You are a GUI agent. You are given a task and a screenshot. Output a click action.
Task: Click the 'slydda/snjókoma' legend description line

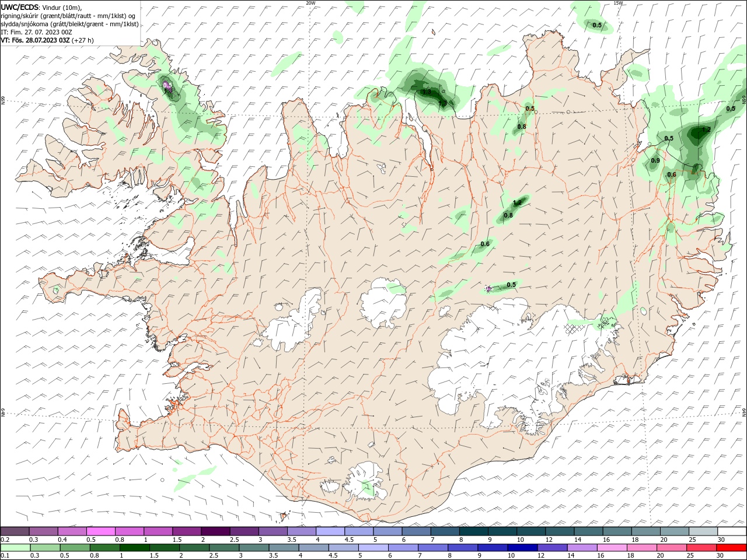[x=69, y=24]
